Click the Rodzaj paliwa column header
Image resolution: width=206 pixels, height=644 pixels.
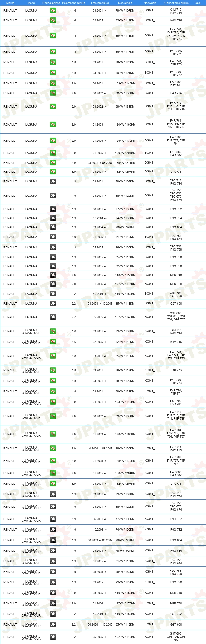pos(51,3)
